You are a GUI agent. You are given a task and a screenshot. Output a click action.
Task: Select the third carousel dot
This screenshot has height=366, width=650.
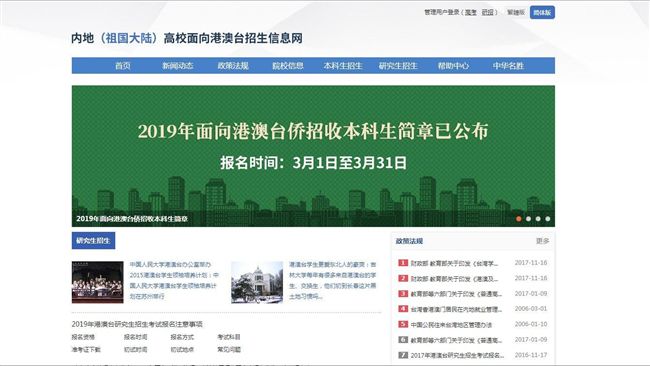pyautogui.click(x=538, y=218)
